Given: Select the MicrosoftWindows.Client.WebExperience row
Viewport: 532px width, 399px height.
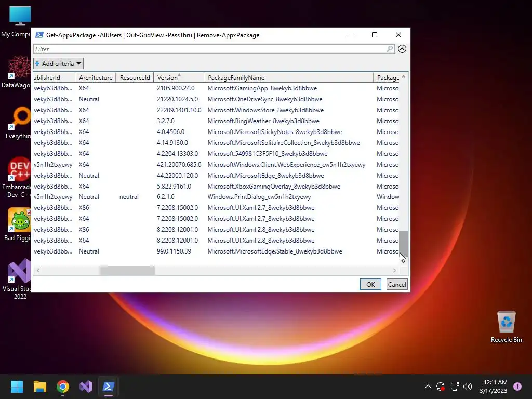Looking at the screenshot, I should [x=216, y=165].
